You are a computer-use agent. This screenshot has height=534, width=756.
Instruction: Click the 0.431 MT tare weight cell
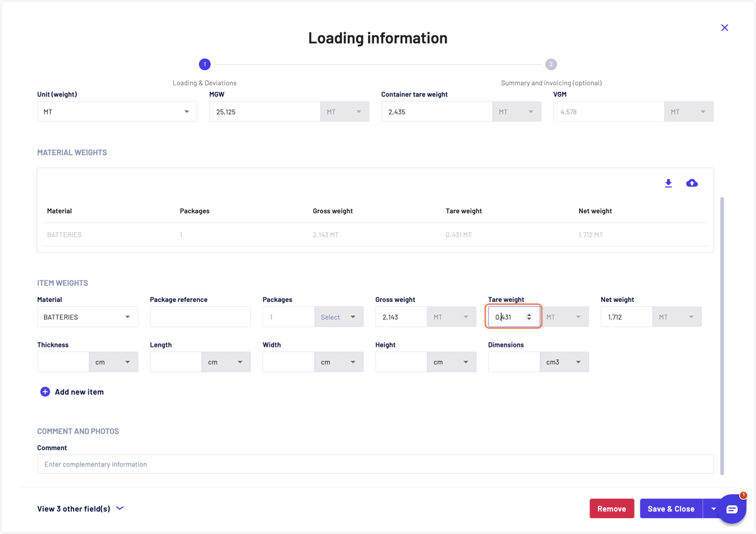coord(459,235)
